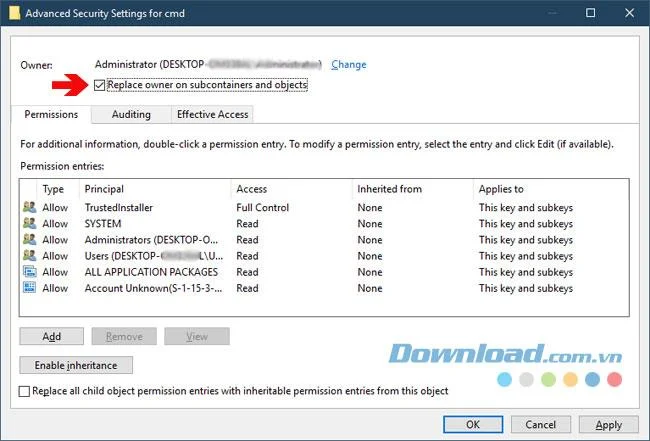Click Full Control access value
Screen dimensions: 650x441
point(262,207)
